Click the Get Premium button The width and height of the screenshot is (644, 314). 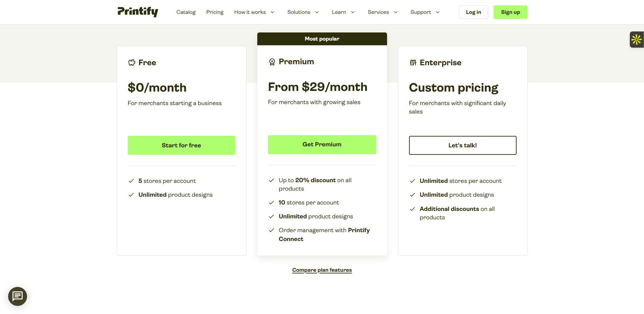(321, 144)
